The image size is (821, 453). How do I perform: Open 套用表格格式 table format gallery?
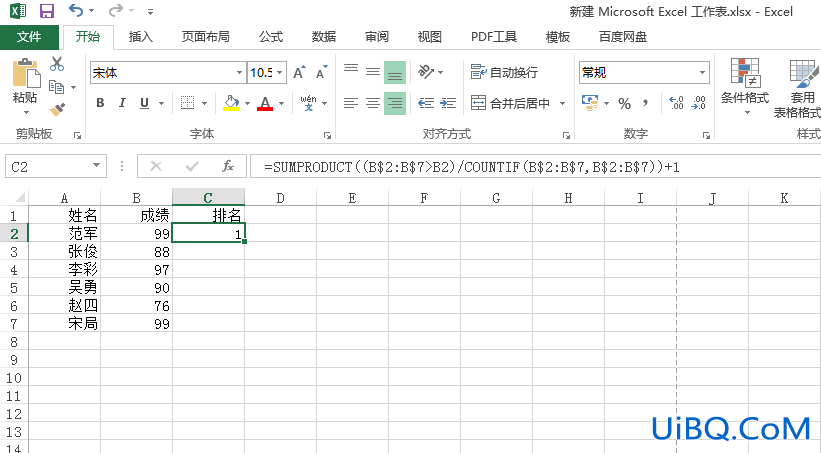point(798,88)
